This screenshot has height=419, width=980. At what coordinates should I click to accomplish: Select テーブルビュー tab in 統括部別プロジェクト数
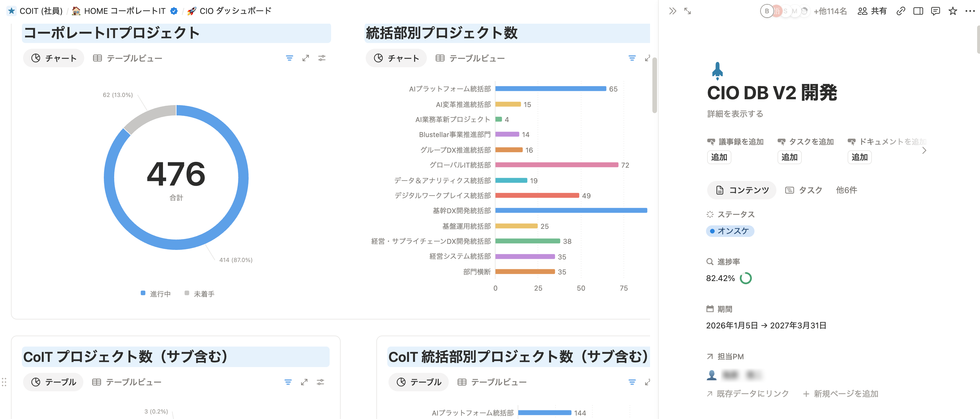click(470, 58)
